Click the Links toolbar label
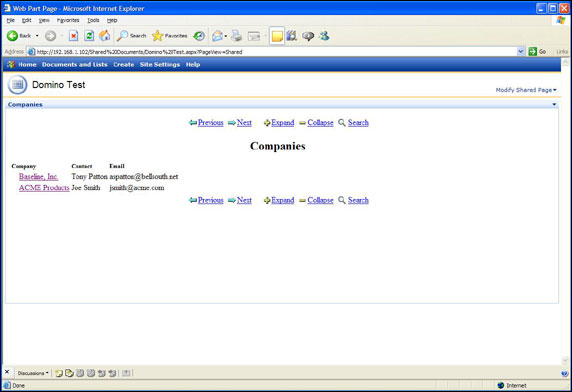This screenshot has width=572, height=392. pos(562,52)
